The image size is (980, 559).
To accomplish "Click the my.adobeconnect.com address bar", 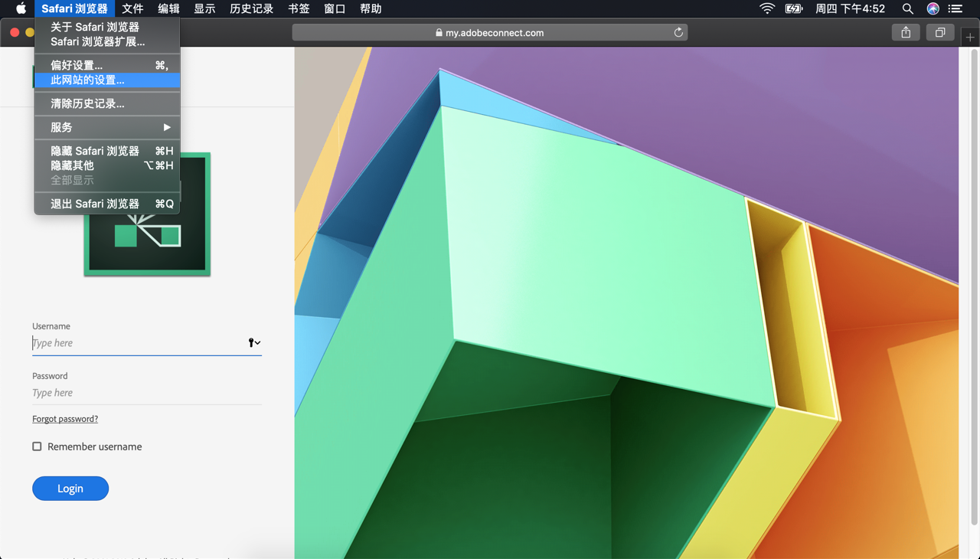I will (x=490, y=32).
